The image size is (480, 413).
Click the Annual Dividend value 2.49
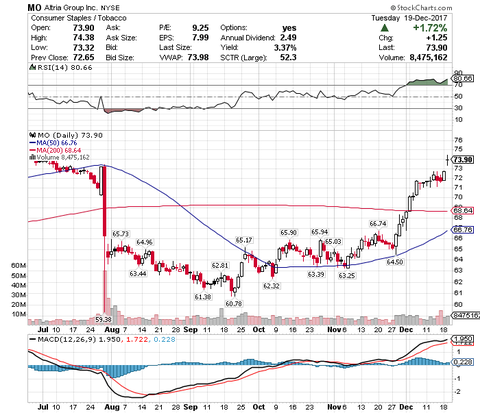[x=288, y=38]
